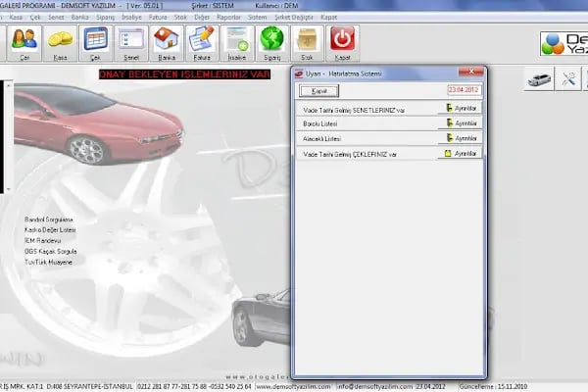
Task: Open the Sistem menu
Action: [x=257, y=18]
